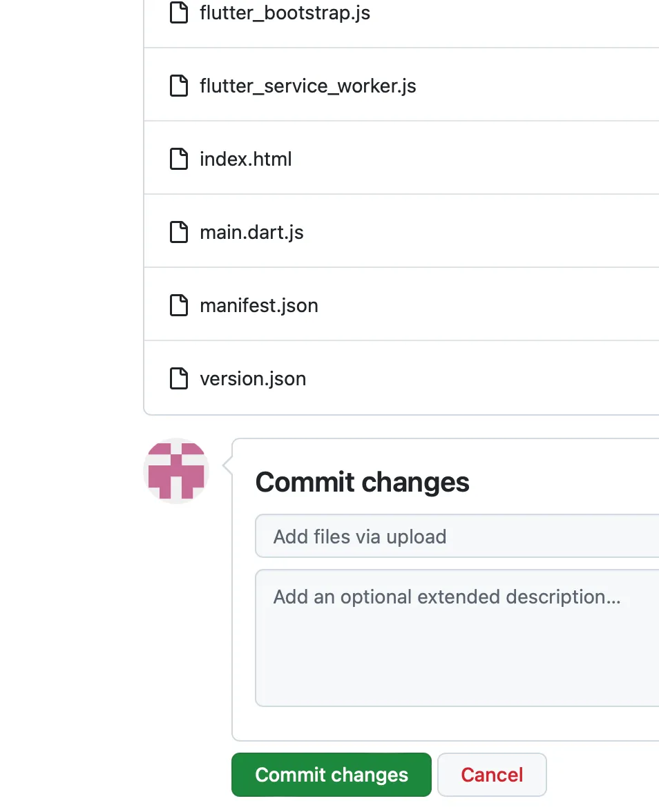Click the file icon beside version.json
This screenshot has width=659, height=812.
pos(179,379)
